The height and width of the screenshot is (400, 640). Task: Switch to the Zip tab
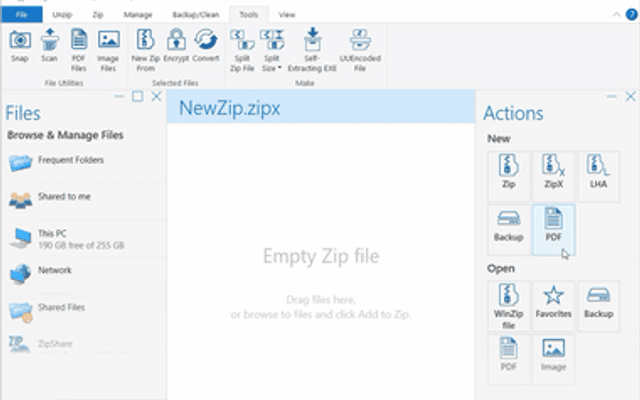[98, 15]
